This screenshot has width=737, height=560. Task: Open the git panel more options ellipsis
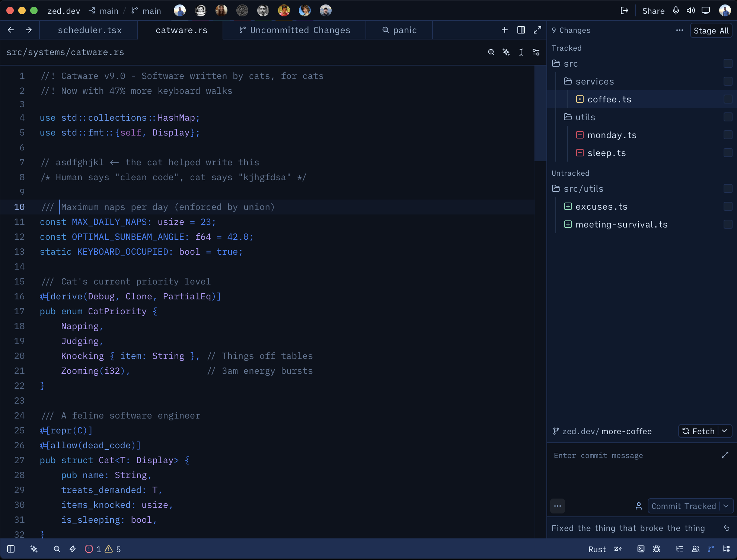tap(680, 30)
